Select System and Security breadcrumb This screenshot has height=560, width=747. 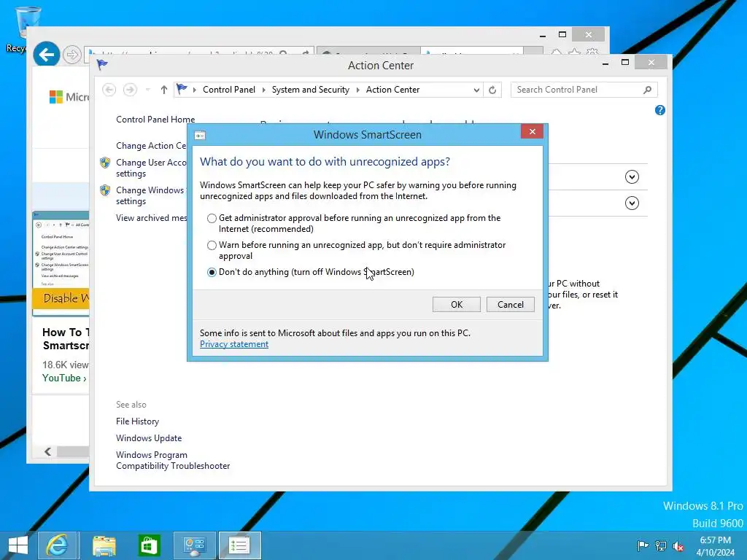click(x=310, y=90)
